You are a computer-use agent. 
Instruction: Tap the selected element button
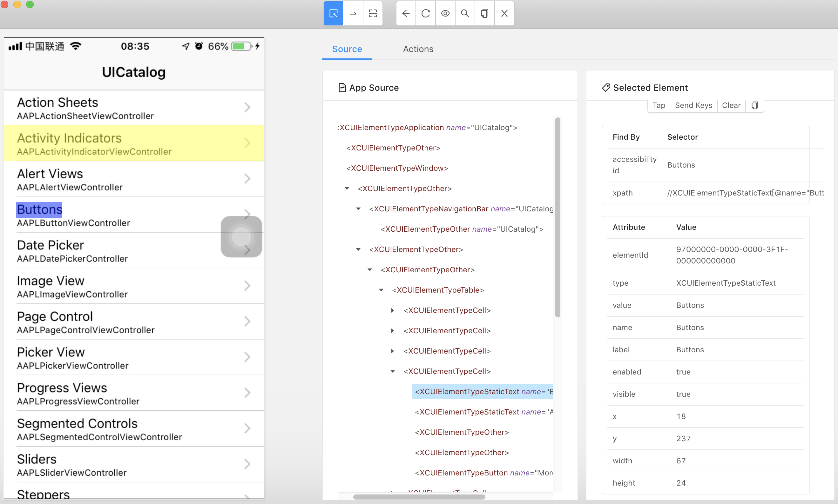pos(659,105)
